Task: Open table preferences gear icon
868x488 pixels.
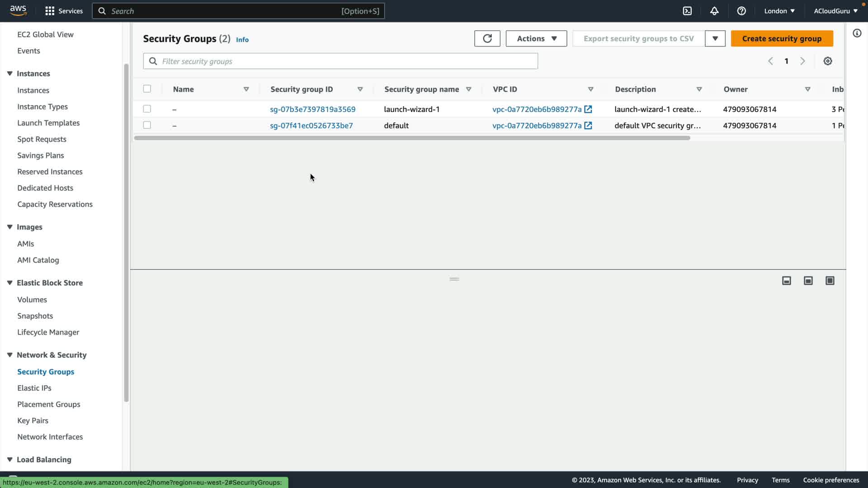Action: click(x=827, y=61)
